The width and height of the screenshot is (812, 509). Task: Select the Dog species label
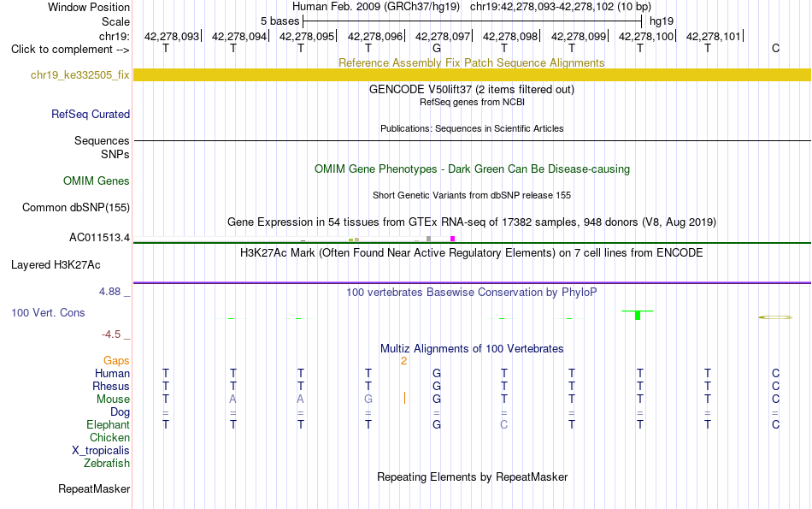point(121,412)
